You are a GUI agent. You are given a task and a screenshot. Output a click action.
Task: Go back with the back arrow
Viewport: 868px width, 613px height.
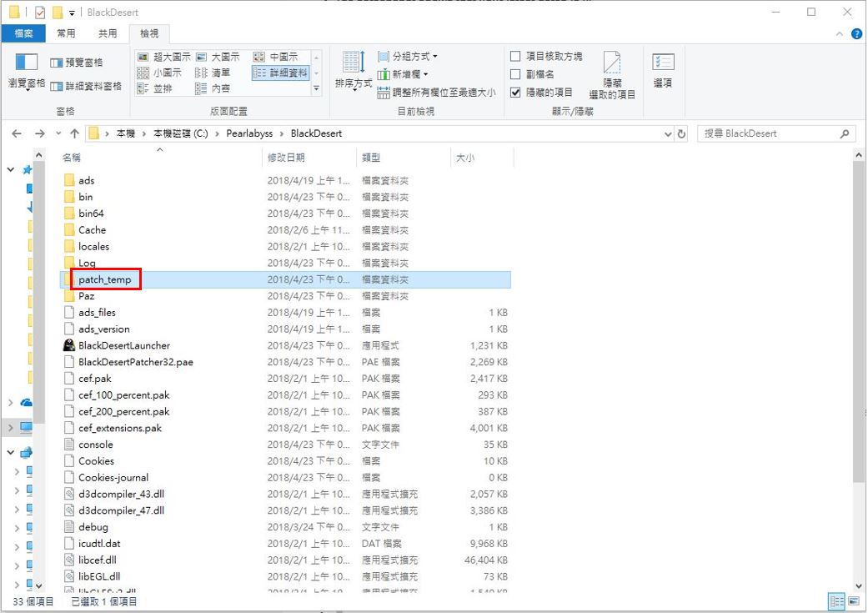click(17, 133)
